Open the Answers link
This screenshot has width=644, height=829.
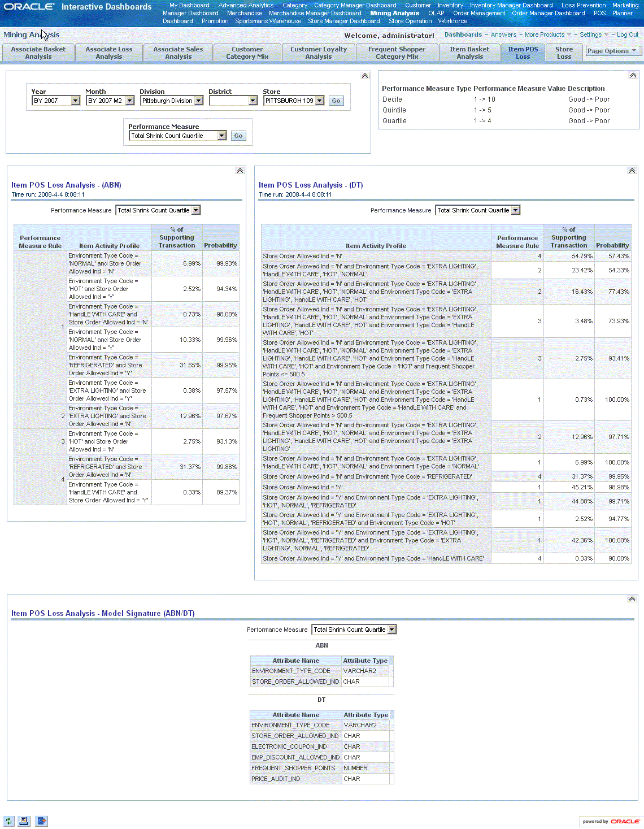click(503, 34)
